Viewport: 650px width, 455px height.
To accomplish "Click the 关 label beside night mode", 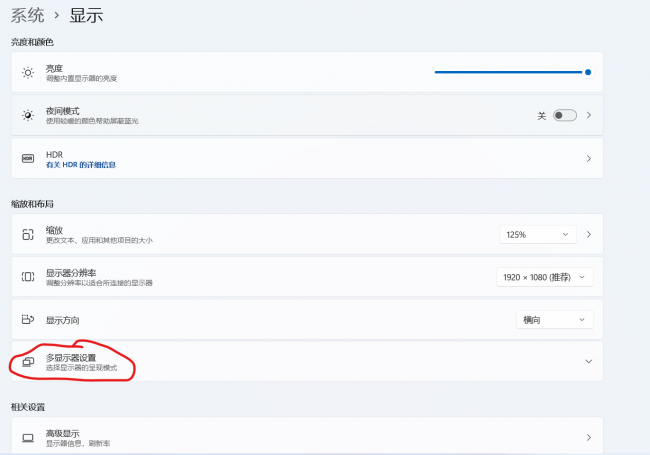I will tap(542, 116).
